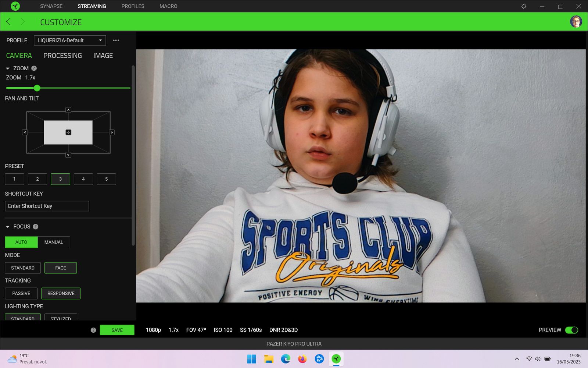588x368 pixels.
Task: Open the Macro tab
Action: pyautogui.click(x=168, y=6)
